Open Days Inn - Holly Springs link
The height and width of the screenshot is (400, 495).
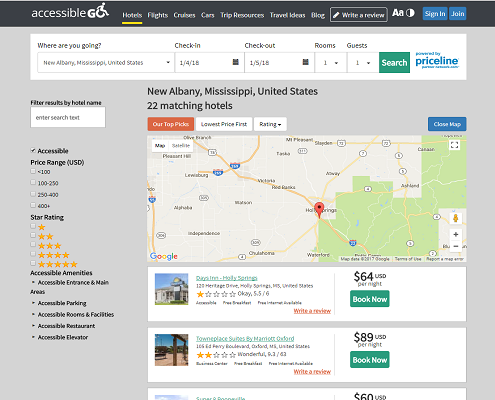point(227,278)
